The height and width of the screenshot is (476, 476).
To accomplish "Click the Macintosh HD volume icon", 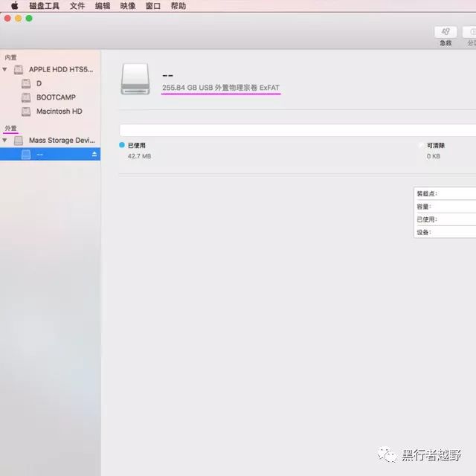I will pyautogui.click(x=26, y=112).
